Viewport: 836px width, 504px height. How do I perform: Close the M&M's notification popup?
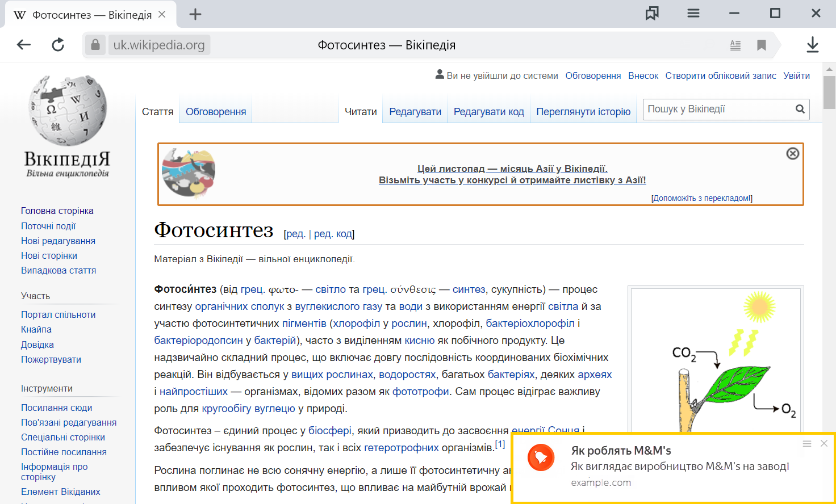(x=824, y=443)
